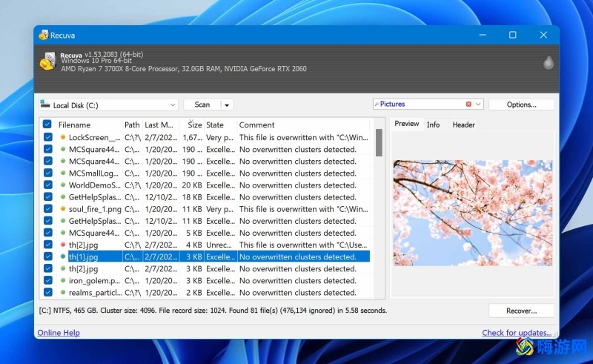
Task: Select the realms_particl... filename
Action: [x=96, y=293]
